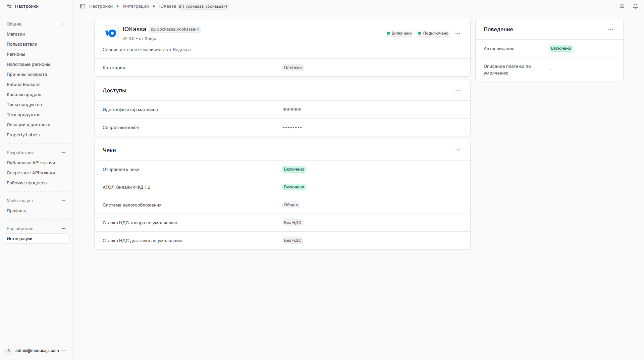Click the back arrow next to Настройки
Screen dimensions: 644x360
9,6
